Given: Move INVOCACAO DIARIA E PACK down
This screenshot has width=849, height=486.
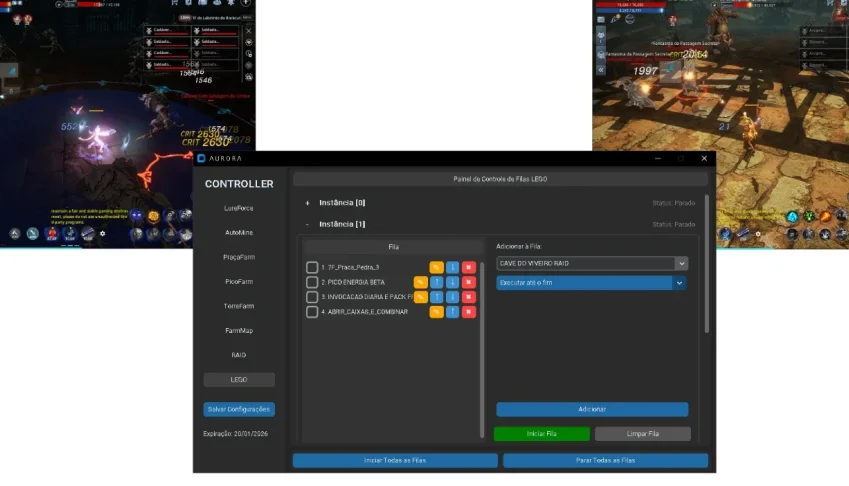Looking at the screenshot, I should (453, 297).
